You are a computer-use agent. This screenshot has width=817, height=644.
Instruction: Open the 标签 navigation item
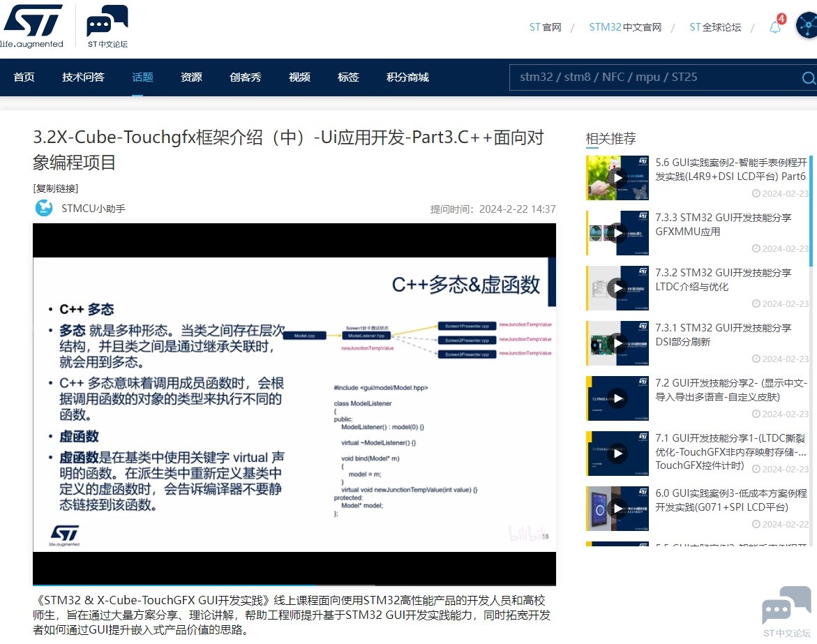point(349,77)
